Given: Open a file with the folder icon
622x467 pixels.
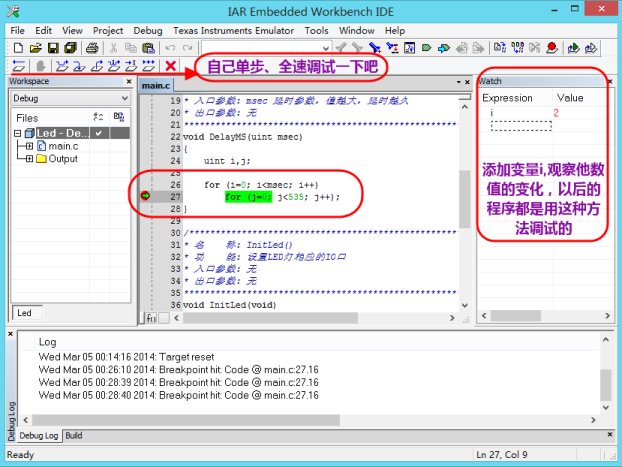Looking at the screenshot, I should (36, 48).
